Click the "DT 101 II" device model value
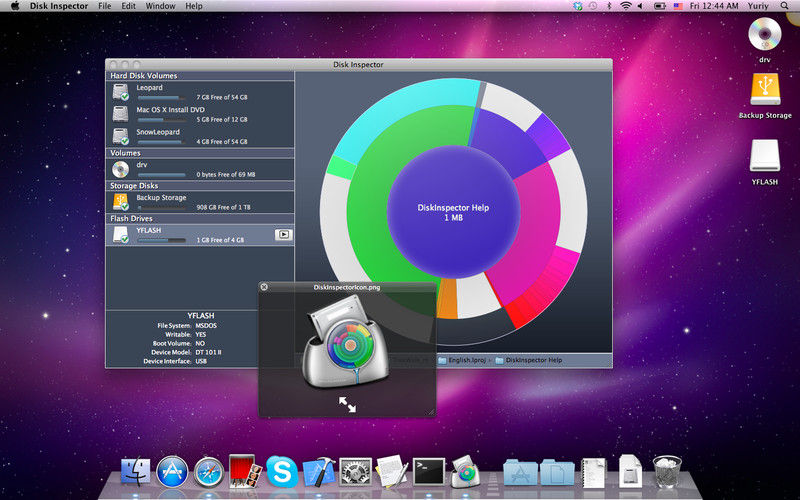This screenshot has height=500, width=800. tap(208, 352)
